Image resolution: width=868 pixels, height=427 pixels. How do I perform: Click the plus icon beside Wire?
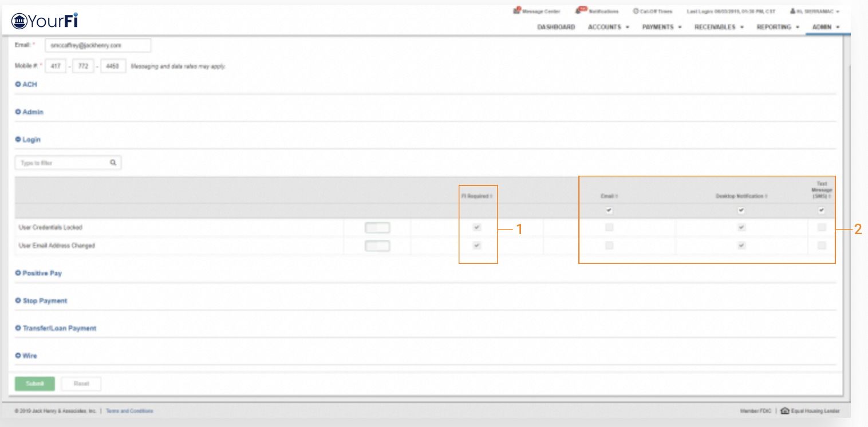(x=18, y=356)
